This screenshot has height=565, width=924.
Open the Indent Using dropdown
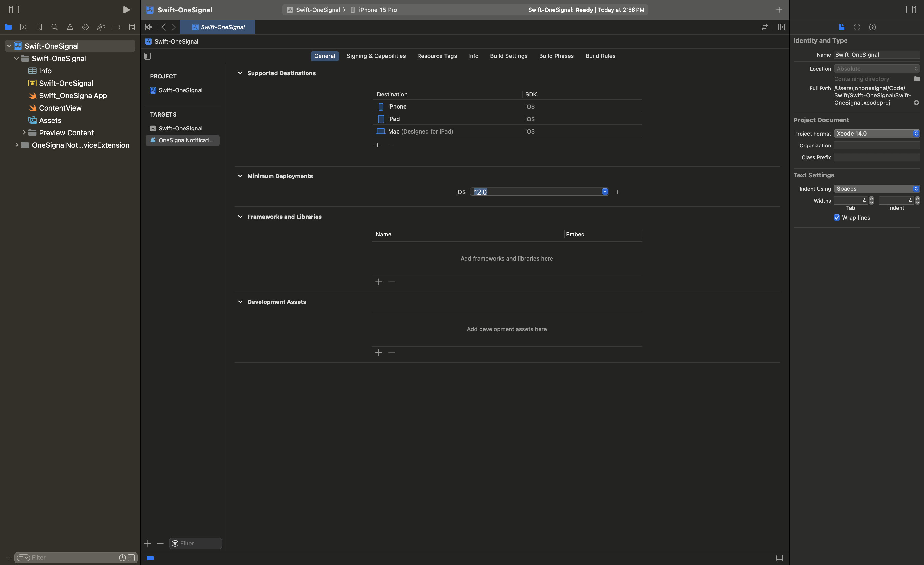(877, 189)
